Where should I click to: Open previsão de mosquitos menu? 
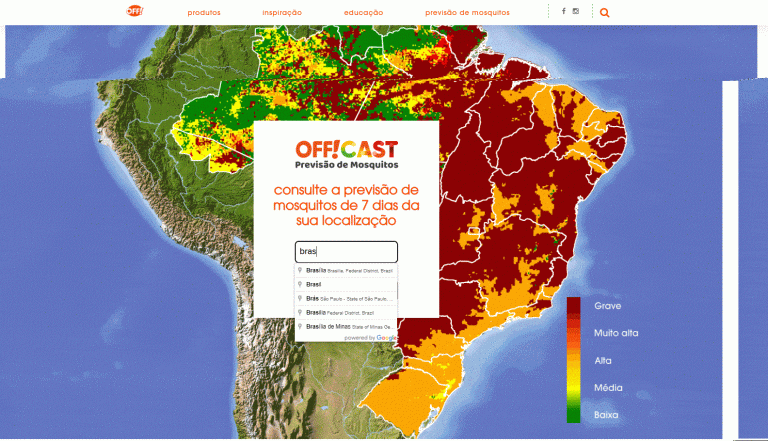point(467,13)
